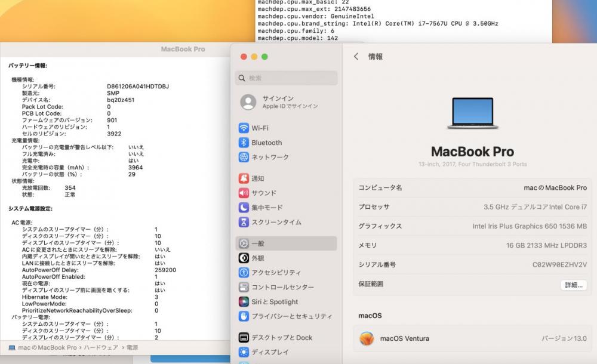597x364 pixels.
Task: Click 詳細... button for 保証範囲
Action: (x=573, y=285)
